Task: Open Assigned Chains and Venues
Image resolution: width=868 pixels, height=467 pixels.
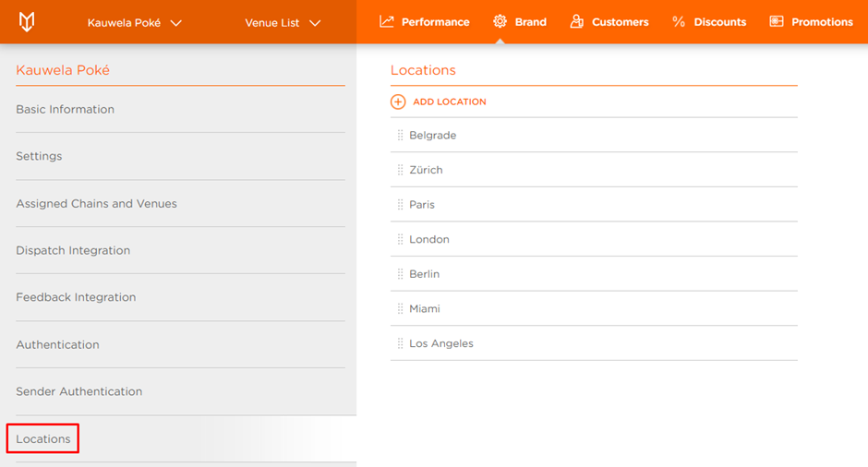Action: click(x=180, y=204)
